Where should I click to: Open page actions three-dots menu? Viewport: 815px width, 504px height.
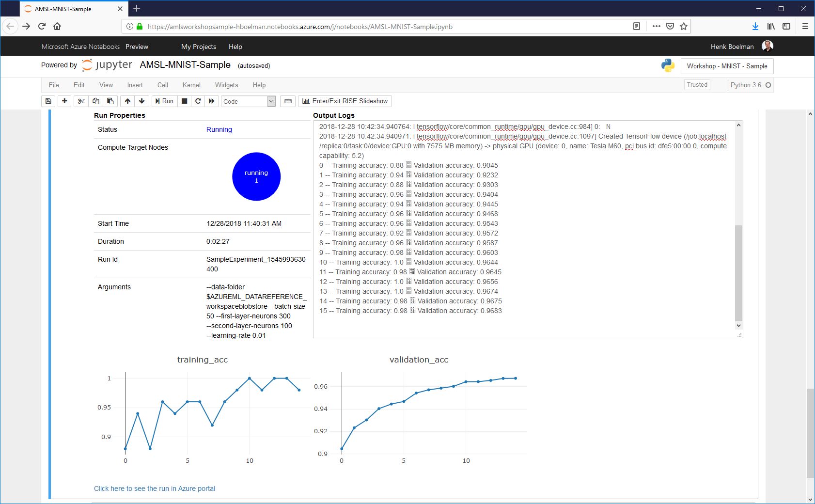click(657, 26)
